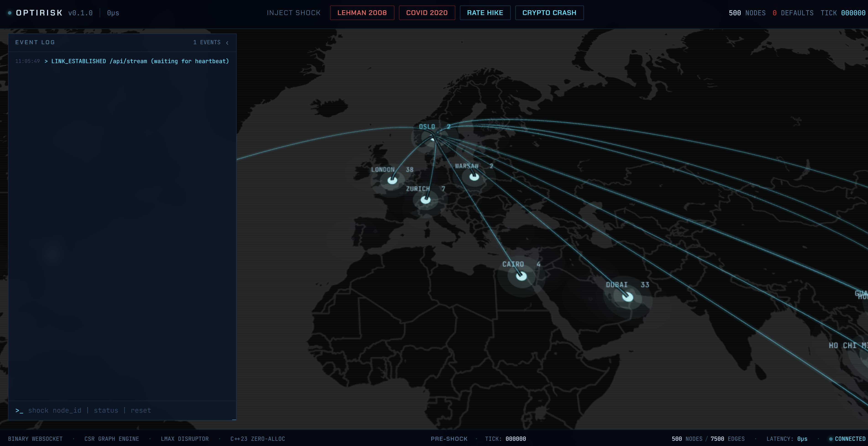Click the Event Log header title
868x446 pixels.
pyautogui.click(x=35, y=42)
